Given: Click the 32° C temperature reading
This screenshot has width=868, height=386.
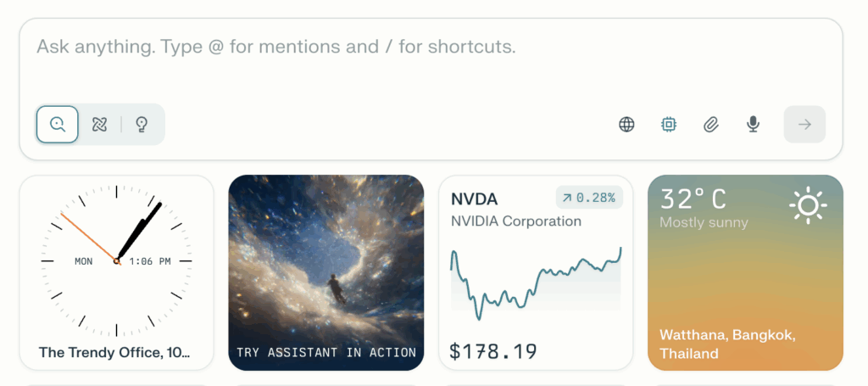Looking at the screenshot, I should (x=693, y=199).
